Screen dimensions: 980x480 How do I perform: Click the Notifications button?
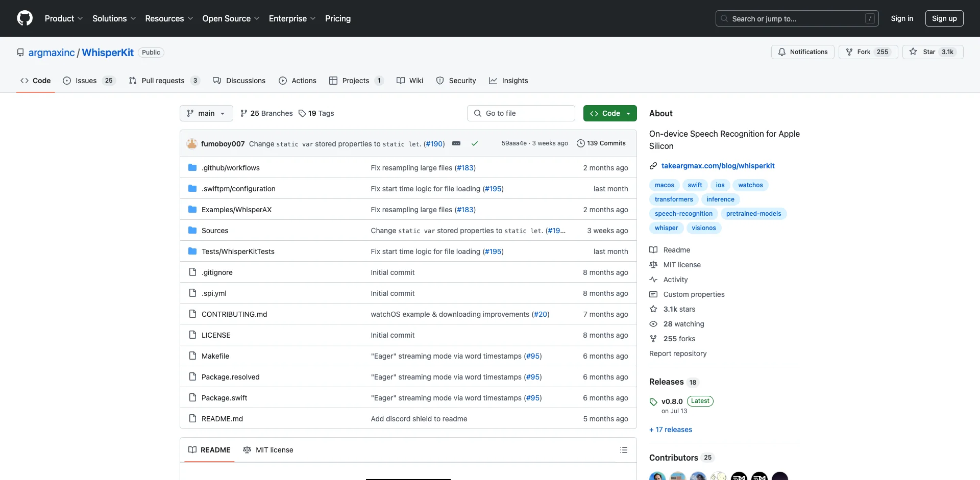coord(803,52)
